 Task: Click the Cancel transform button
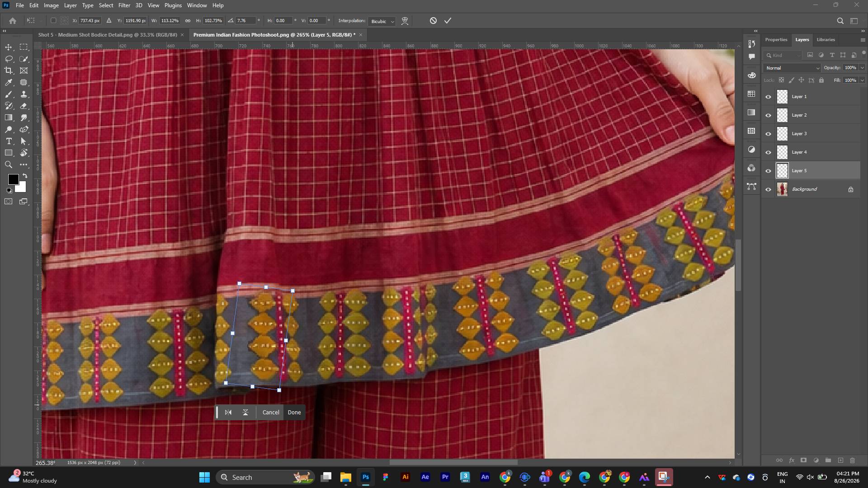(x=271, y=413)
